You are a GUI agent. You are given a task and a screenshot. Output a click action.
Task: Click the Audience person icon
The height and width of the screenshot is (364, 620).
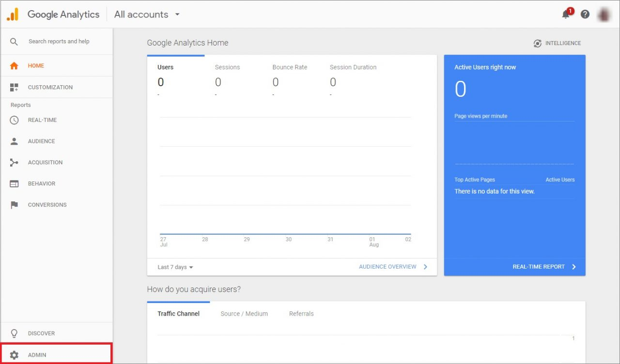[14, 141]
